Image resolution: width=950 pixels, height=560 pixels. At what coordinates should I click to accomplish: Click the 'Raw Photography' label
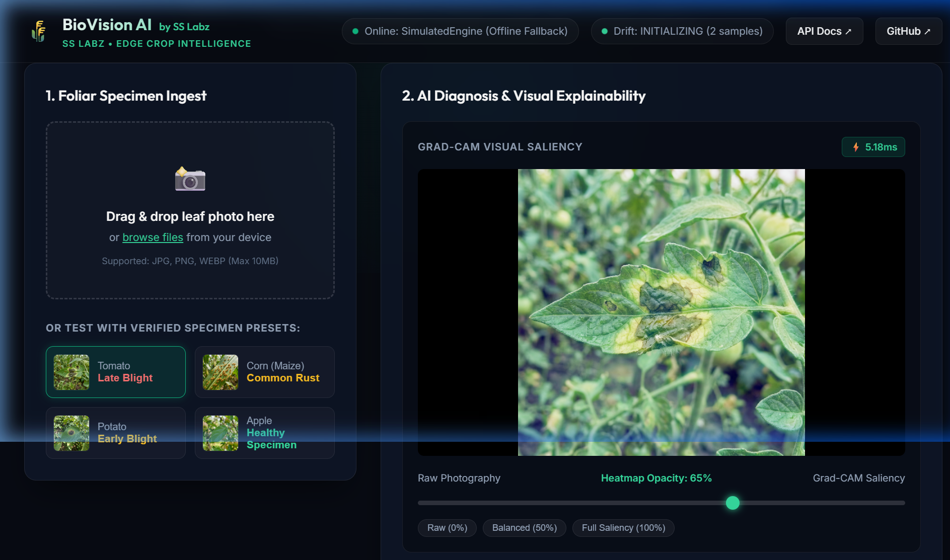[x=459, y=478]
